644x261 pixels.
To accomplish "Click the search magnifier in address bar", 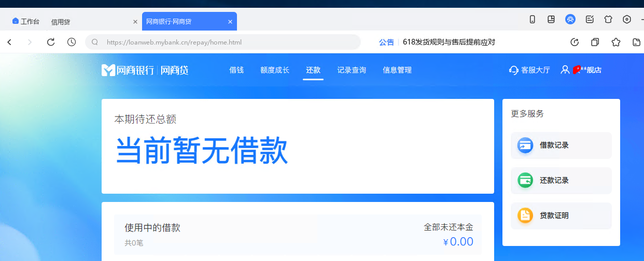I will pos(95,42).
